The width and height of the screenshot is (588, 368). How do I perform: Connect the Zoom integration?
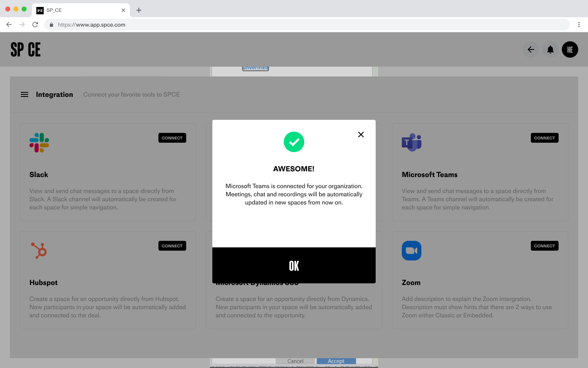pos(544,246)
